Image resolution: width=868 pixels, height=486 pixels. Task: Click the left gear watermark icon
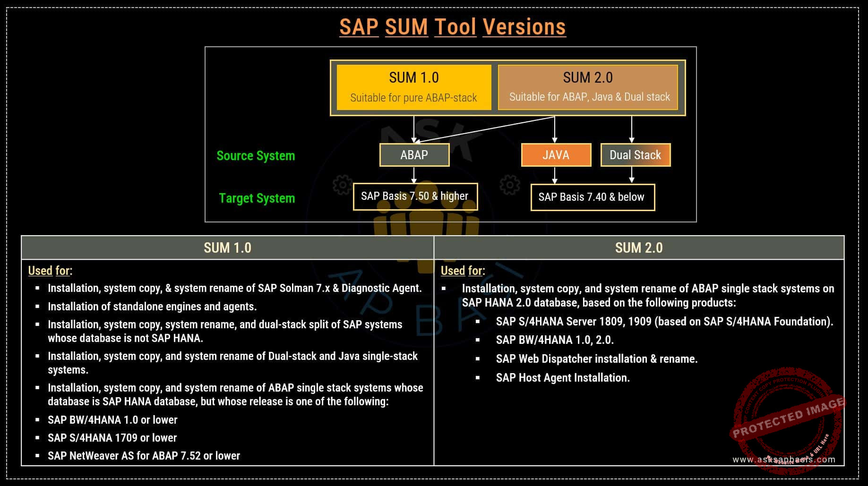tap(342, 185)
